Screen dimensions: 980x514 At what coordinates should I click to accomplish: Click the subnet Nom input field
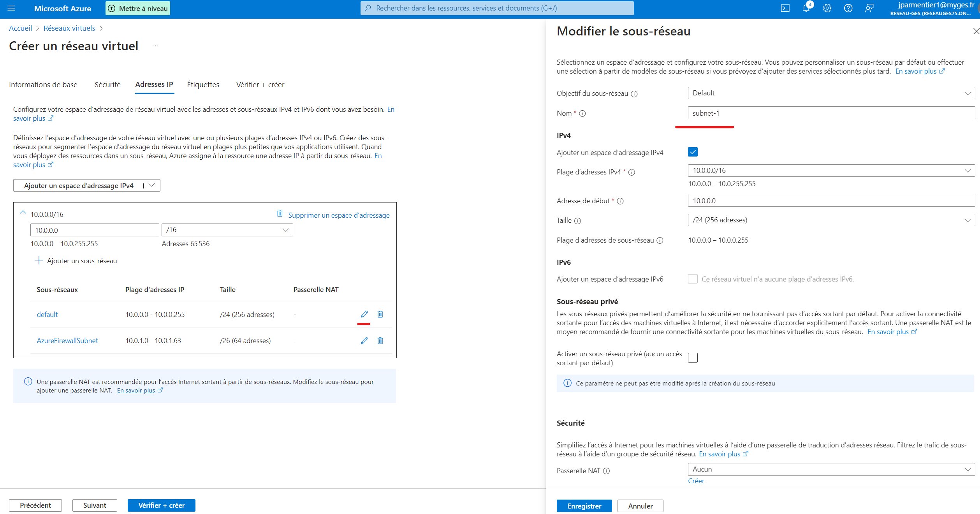point(831,113)
